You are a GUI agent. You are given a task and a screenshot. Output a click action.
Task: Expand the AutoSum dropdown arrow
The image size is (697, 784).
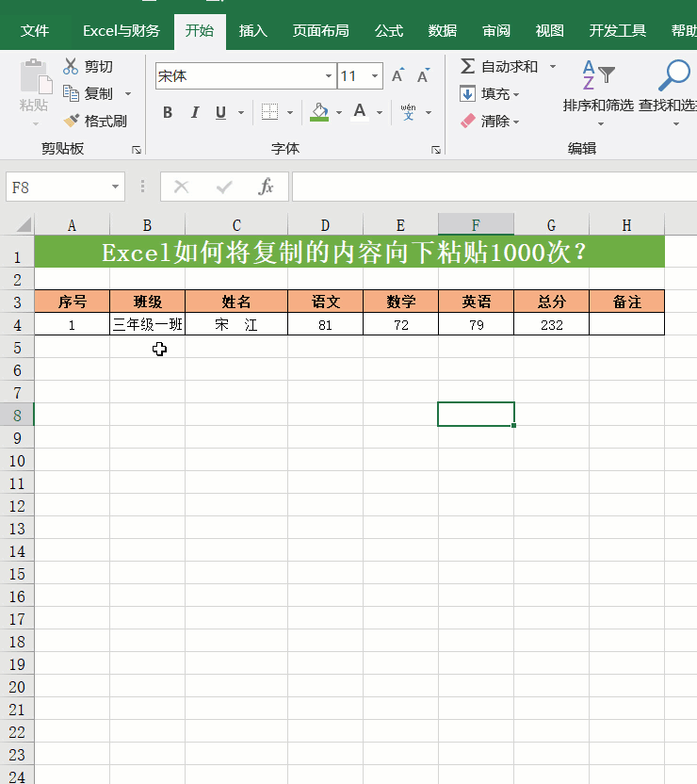point(553,66)
